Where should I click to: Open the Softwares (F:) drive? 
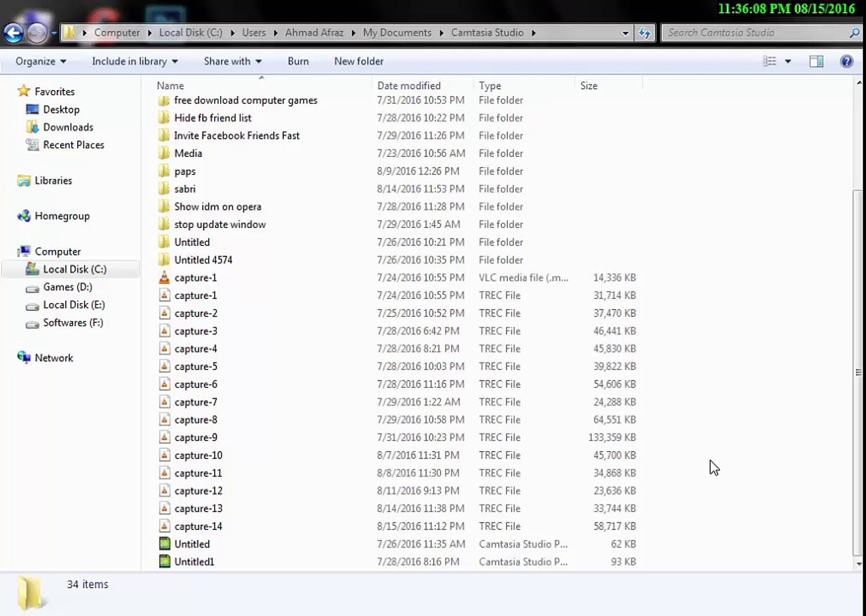(x=73, y=323)
